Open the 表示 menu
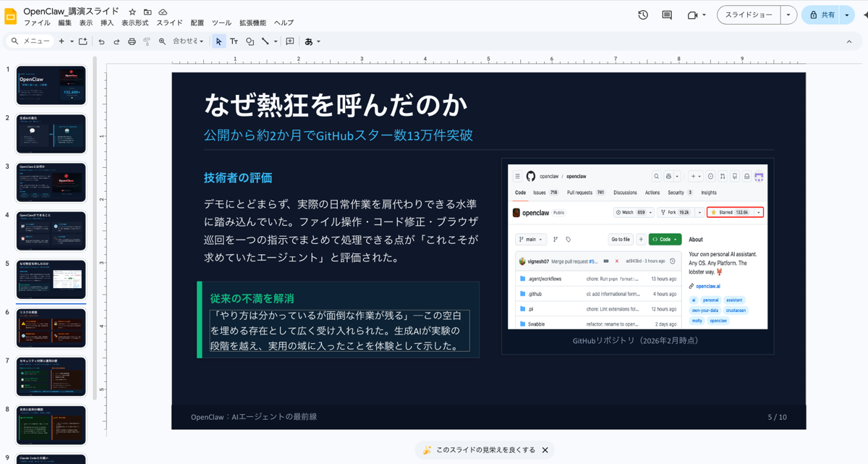This screenshot has height=464, width=868. (x=85, y=23)
